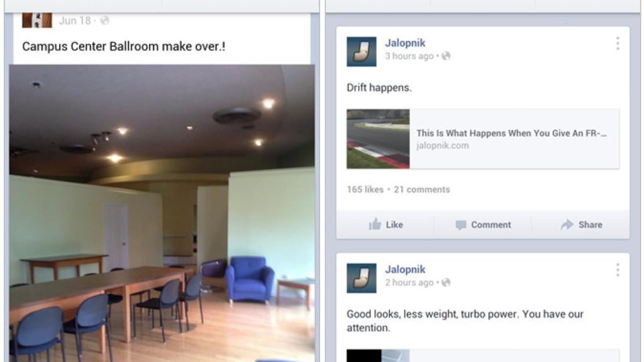Open Jalopnik page name on the second post
The height and width of the screenshot is (362, 644).
pos(405,269)
